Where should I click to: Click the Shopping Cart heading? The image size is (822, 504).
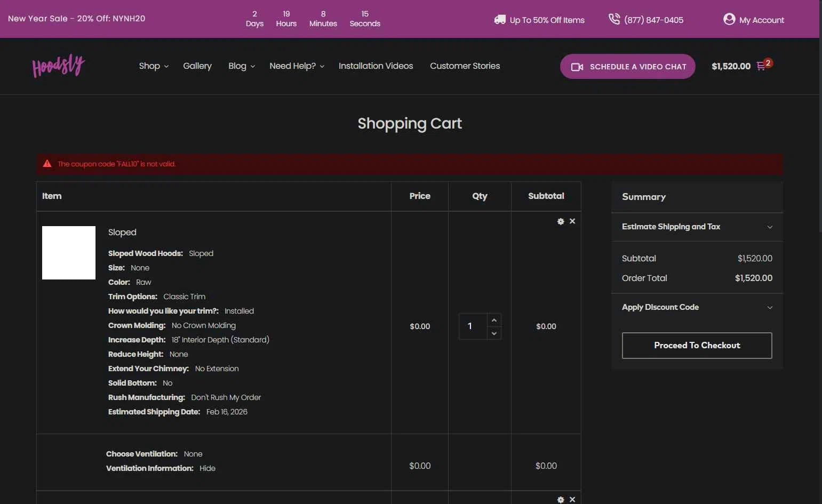(x=410, y=124)
